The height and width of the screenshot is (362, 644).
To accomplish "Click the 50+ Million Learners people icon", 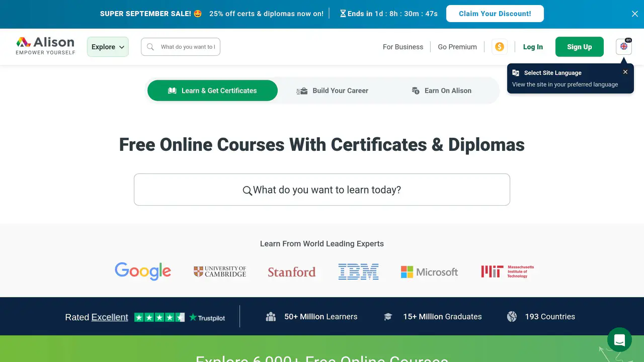I will tap(271, 317).
